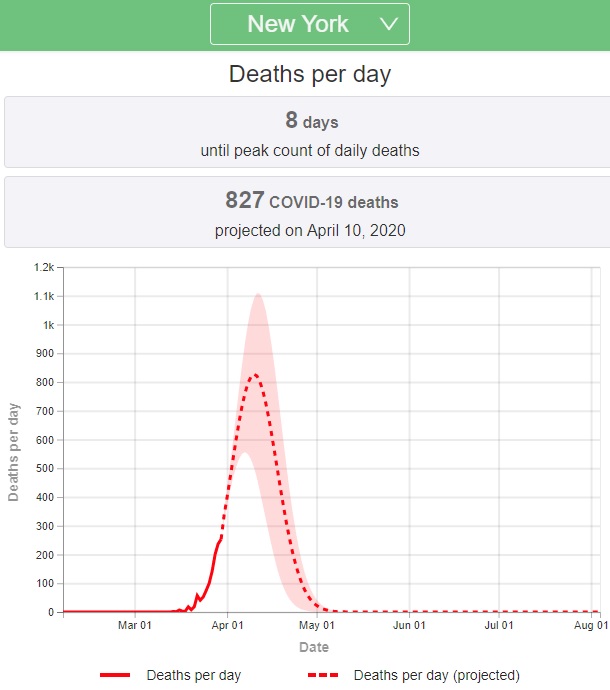The image size is (610, 690).
Task: Click the Jun 01 date axis label
Action: pos(409,626)
